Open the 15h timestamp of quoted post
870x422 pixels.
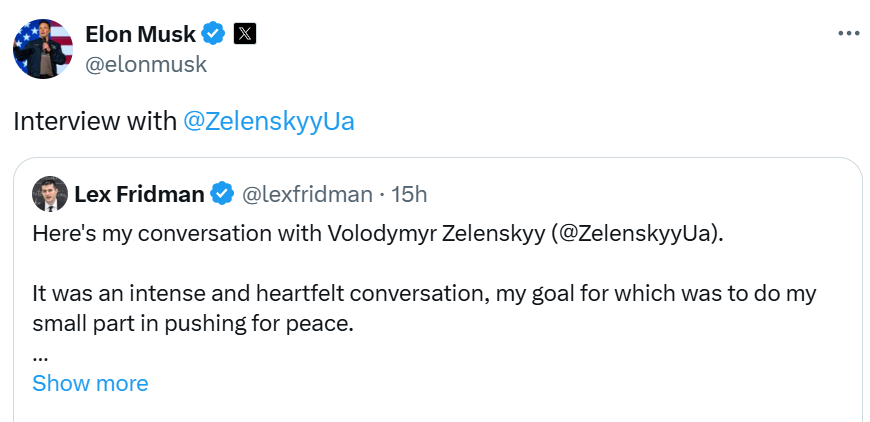408,194
